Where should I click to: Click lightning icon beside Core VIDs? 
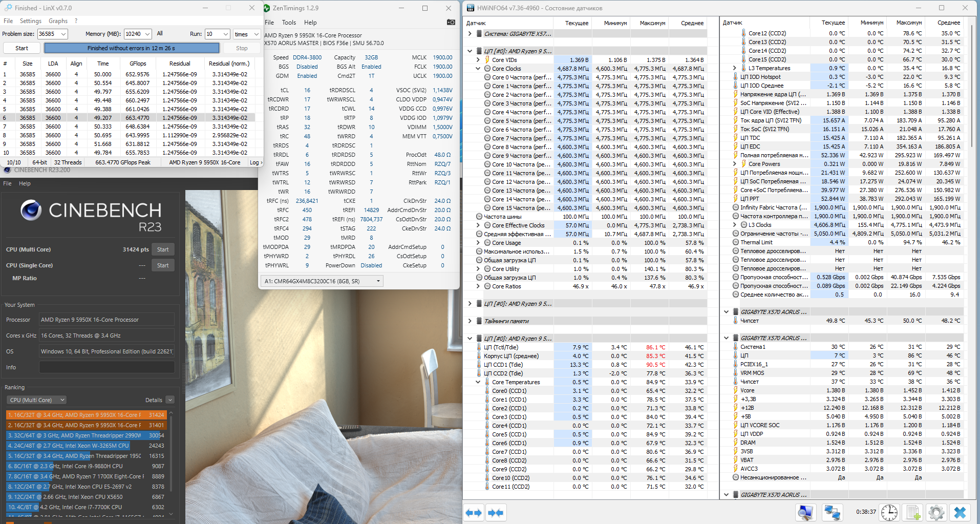click(x=487, y=60)
